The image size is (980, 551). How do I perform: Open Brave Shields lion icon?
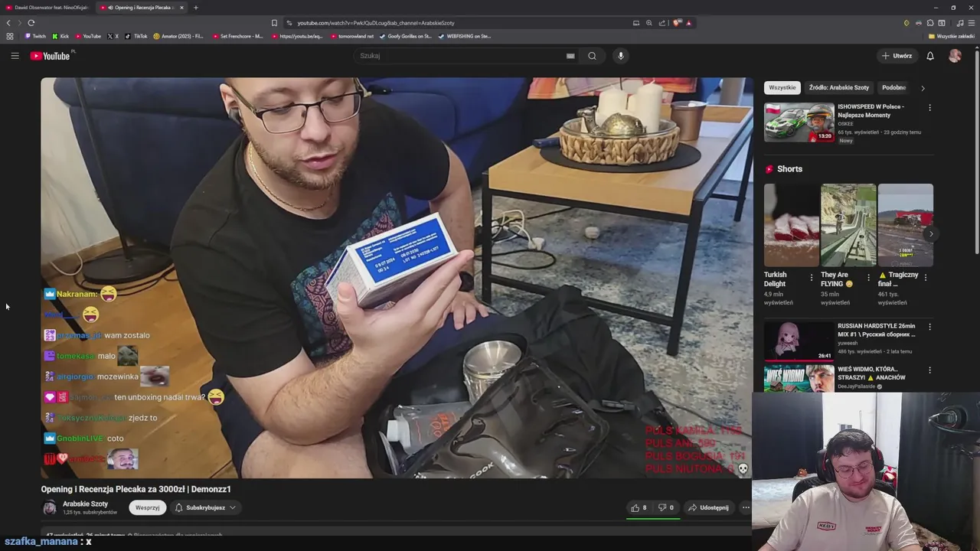[x=677, y=23]
